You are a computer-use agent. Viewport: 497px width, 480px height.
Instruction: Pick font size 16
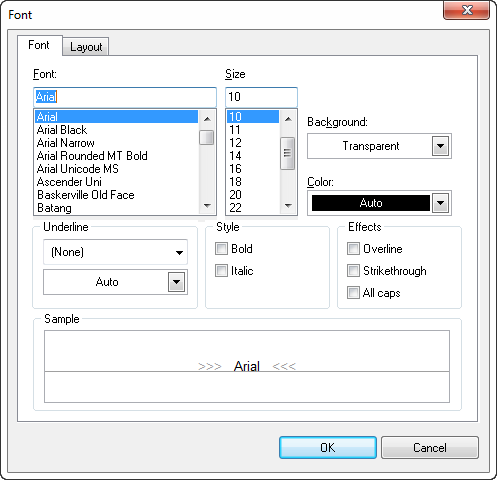pos(253,169)
